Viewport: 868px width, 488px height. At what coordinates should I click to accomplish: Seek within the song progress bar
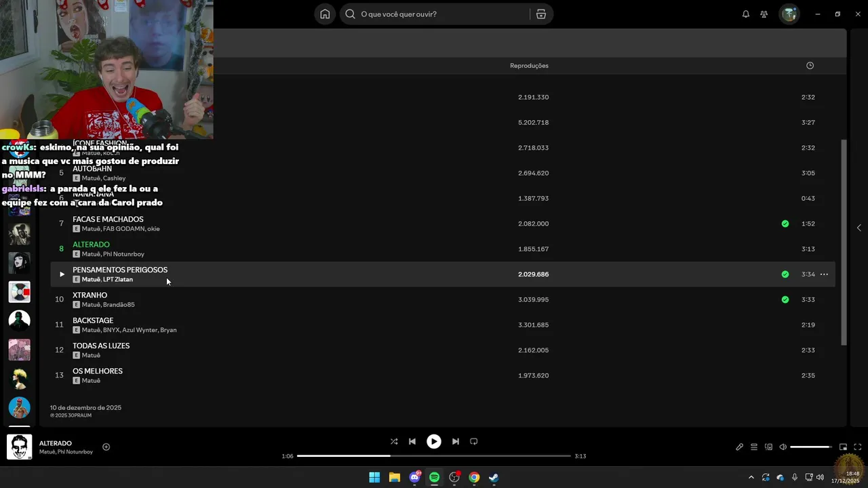click(434, 456)
